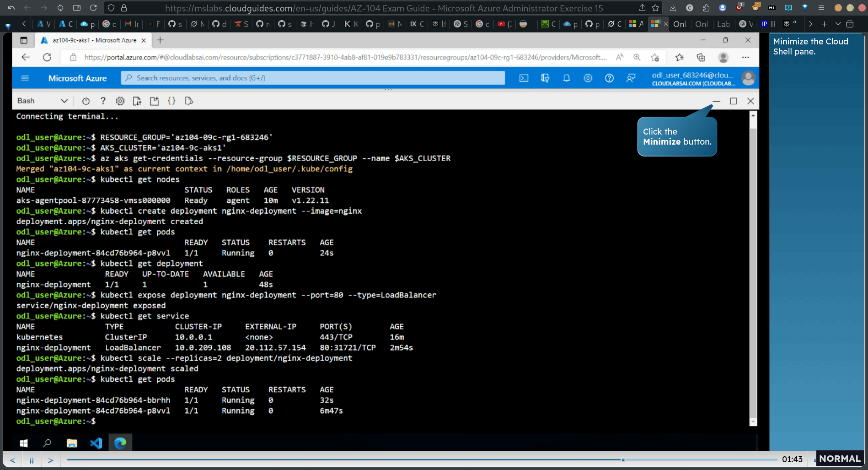Open Cloud Shell help question mark
Viewport: 868px width, 470px height.
[103, 101]
